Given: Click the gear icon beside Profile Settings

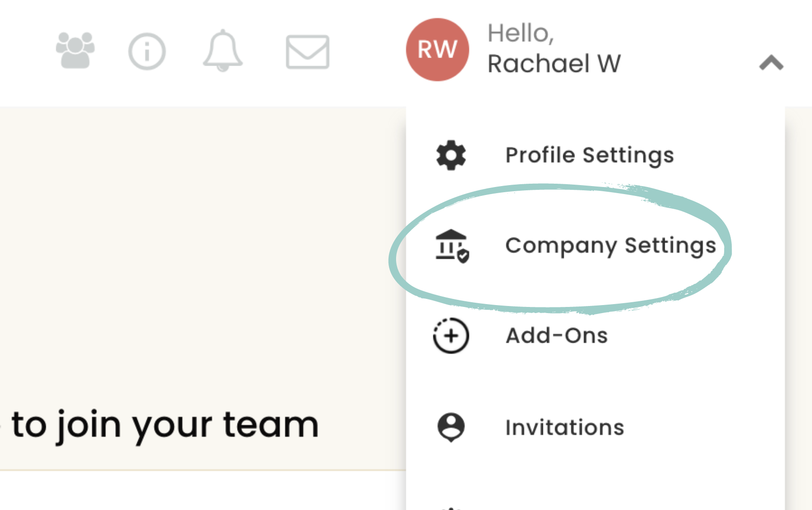Looking at the screenshot, I should click(x=451, y=155).
